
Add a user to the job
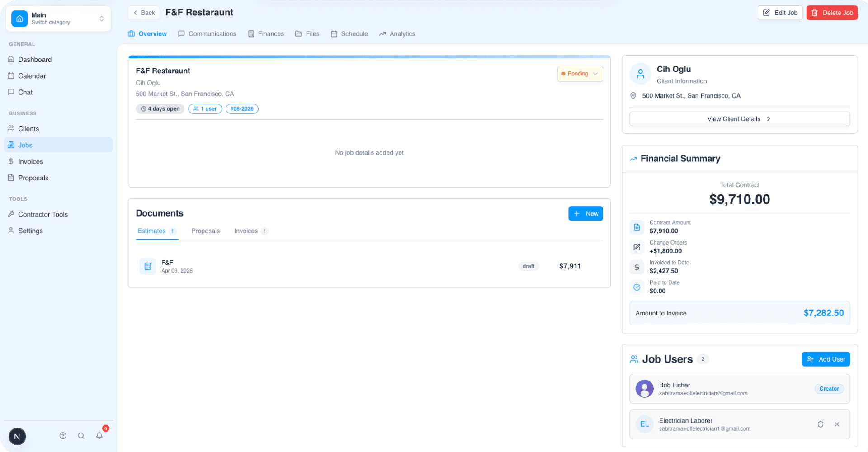point(826,359)
